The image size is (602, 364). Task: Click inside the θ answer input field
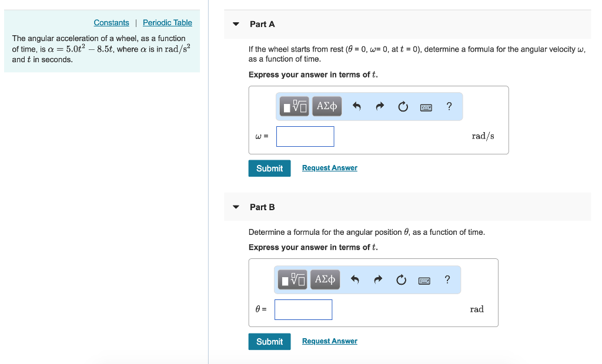[x=303, y=309]
